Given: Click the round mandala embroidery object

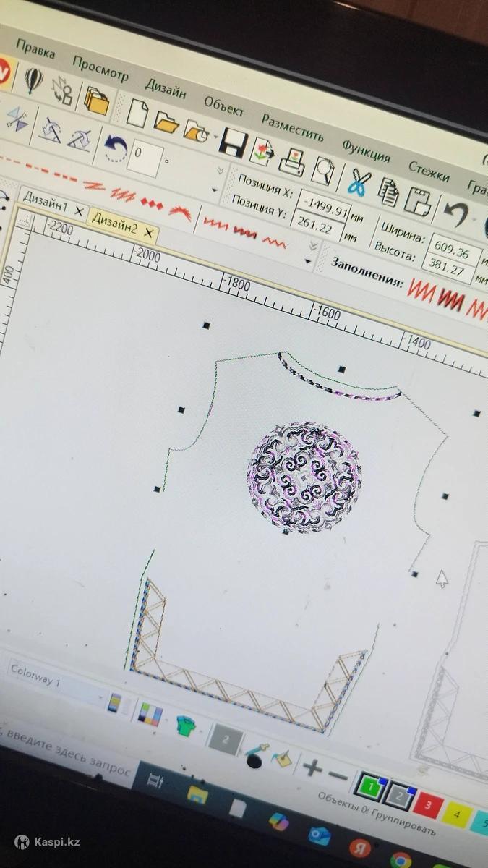Looking at the screenshot, I should (304, 478).
